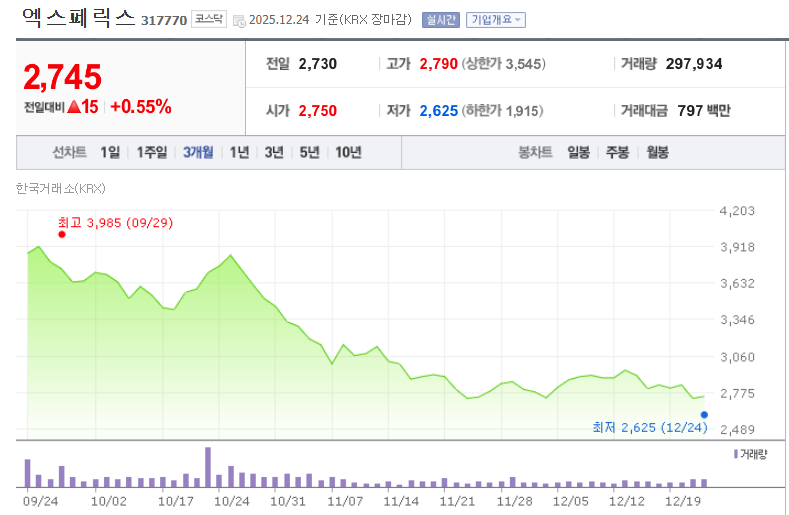Click the calendar icon beside the date 2025.12.24

239,21
